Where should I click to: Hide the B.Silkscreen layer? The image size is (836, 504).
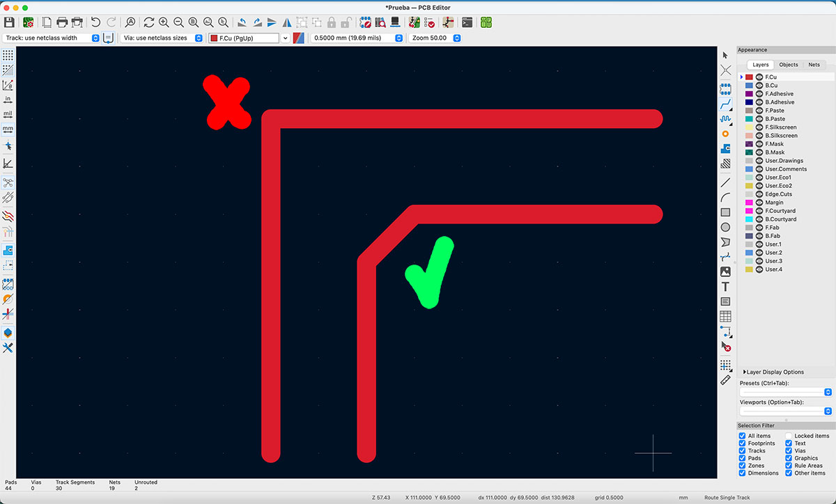point(760,135)
